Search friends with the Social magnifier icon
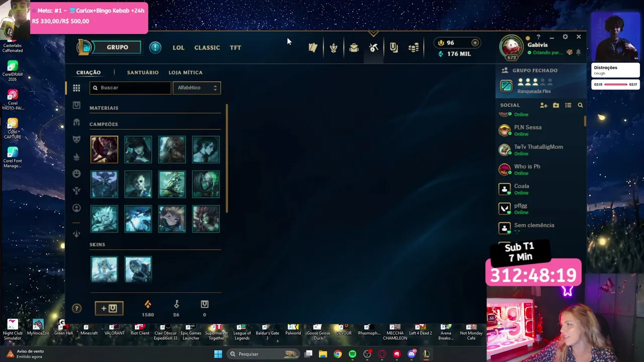644x362 pixels. coord(580,105)
